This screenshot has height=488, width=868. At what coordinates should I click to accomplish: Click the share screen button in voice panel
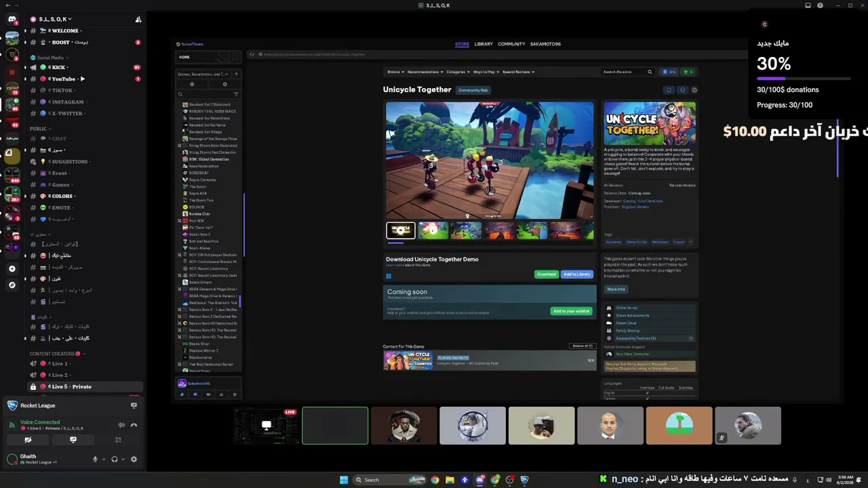tap(73, 440)
